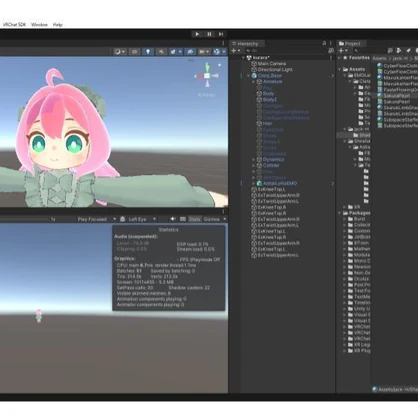This screenshot has height=418, width=418.
Task: Select the PastelFlowing shader asset
Action: coord(397,90)
